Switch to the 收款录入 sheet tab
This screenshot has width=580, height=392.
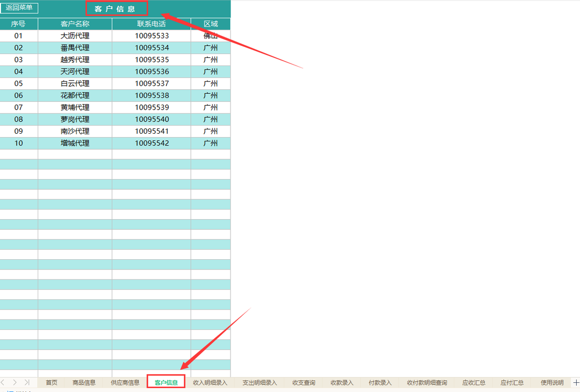click(x=341, y=382)
